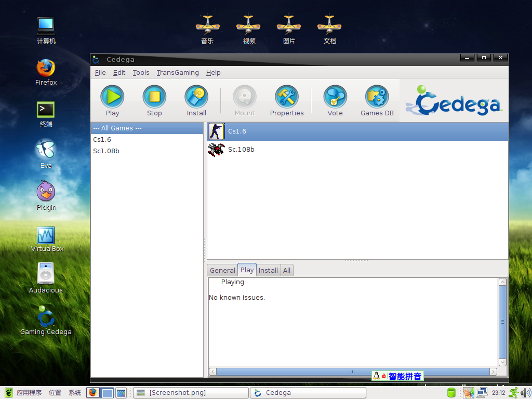Screen dimensions: 532x399
Task: Click the vertical scrollbar down arrow
Action: pos(502,362)
